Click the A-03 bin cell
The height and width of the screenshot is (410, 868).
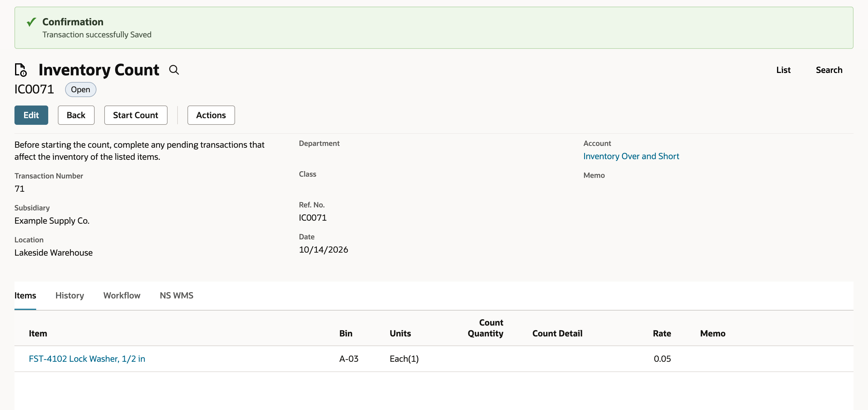[349, 359]
